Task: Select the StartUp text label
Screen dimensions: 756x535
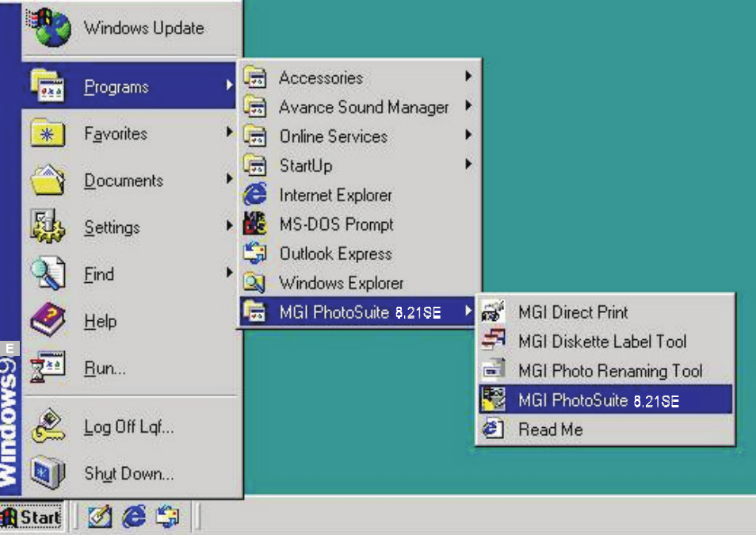Action: click(306, 166)
